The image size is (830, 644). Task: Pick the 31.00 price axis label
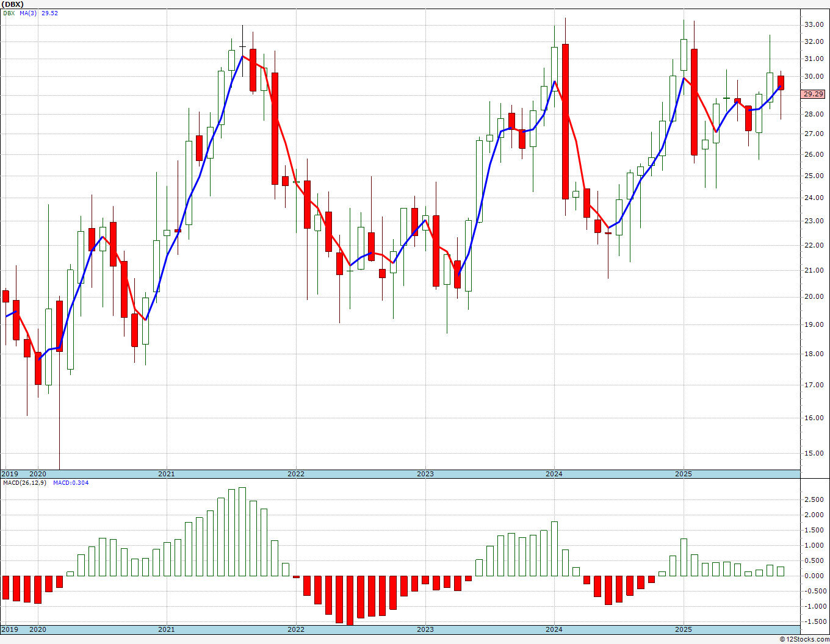click(814, 59)
